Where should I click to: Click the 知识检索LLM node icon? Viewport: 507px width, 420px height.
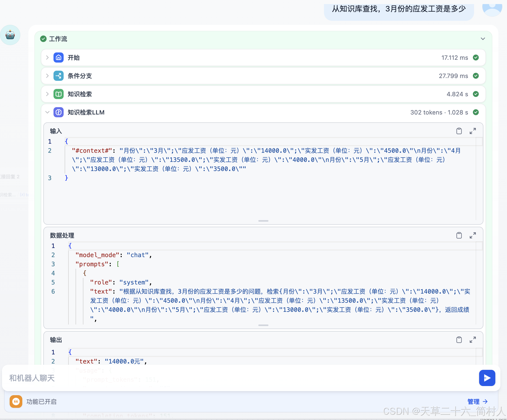click(59, 112)
